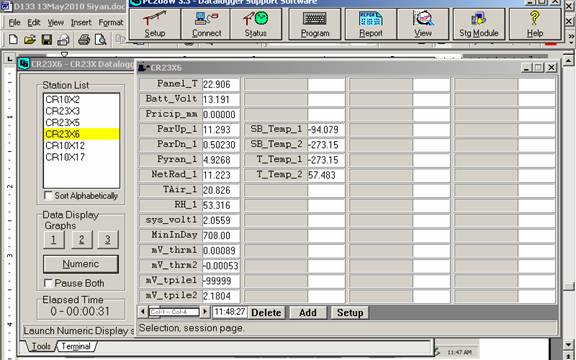576x360 pixels.
Task: Switch to the Terminal tab
Action: coord(76,346)
